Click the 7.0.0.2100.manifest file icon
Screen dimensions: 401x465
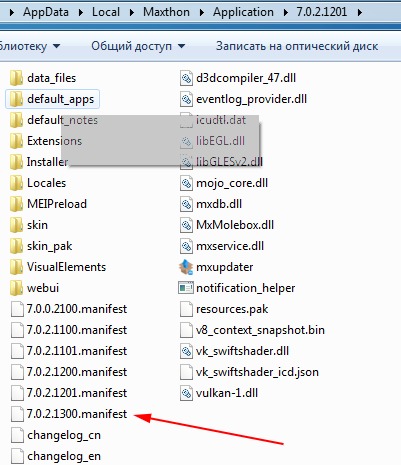tap(17, 309)
